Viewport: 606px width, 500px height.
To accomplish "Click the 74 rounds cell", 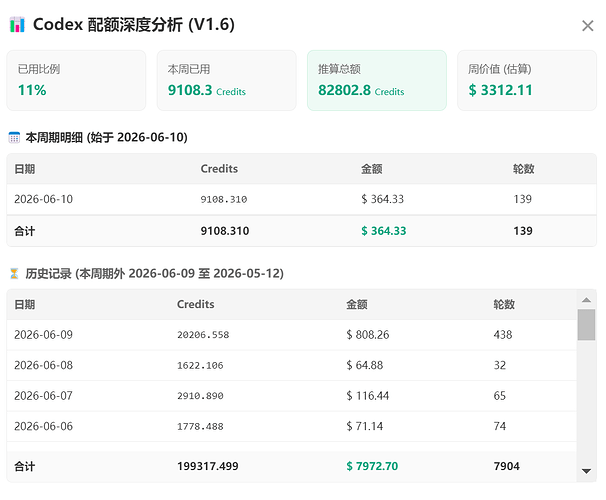I will 500,426.
